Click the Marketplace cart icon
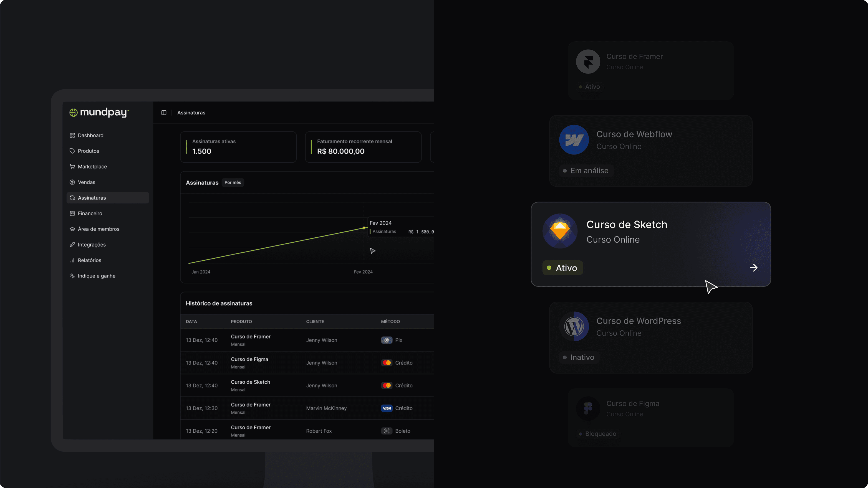Viewport: 868px width, 488px height. click(x=72, y=166)
